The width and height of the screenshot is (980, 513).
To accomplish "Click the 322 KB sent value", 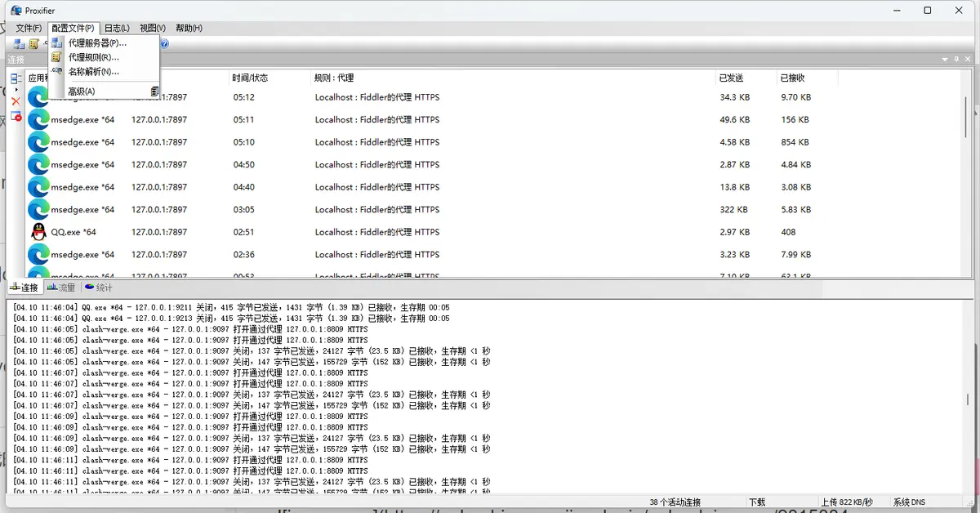I will (733, 210).
